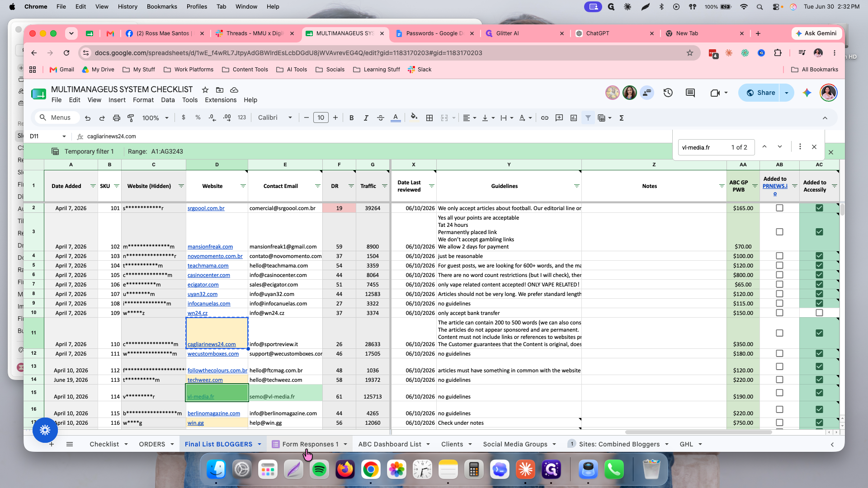Uncheck Added to Accessily for vl-media.fr row
Image resolution: width=868 pixels, height=488 pixels.
click(x=819, y=393)
